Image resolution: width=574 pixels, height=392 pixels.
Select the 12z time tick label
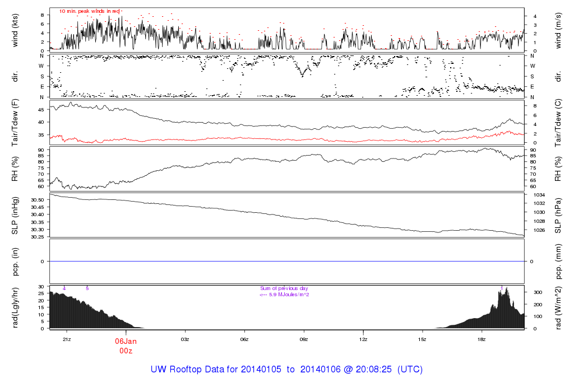tap(363, 339)
